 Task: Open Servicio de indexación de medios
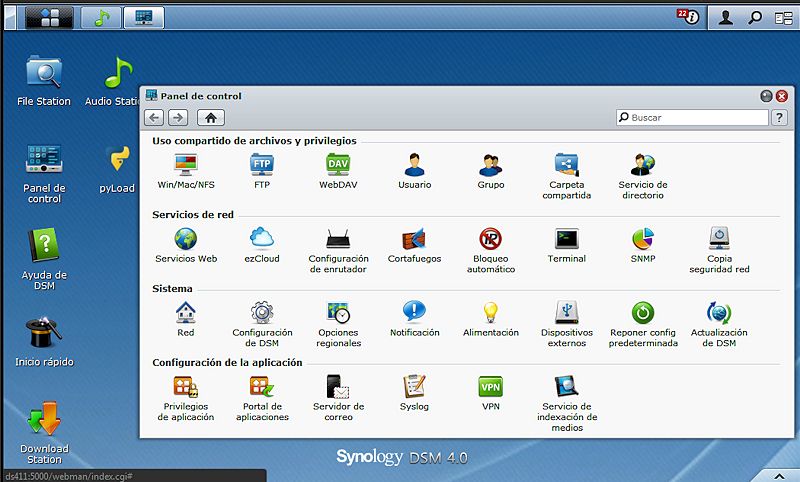pos(566,403)
